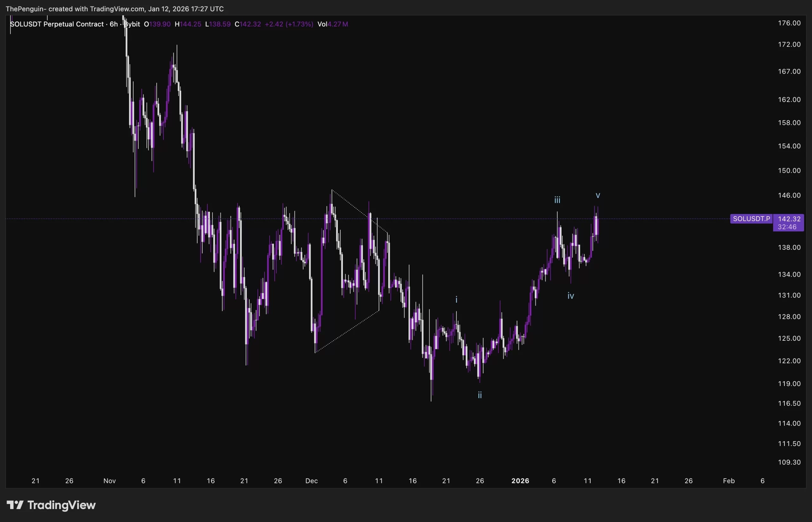Click the SOLUSDT.P price tag

pos(751,219)
